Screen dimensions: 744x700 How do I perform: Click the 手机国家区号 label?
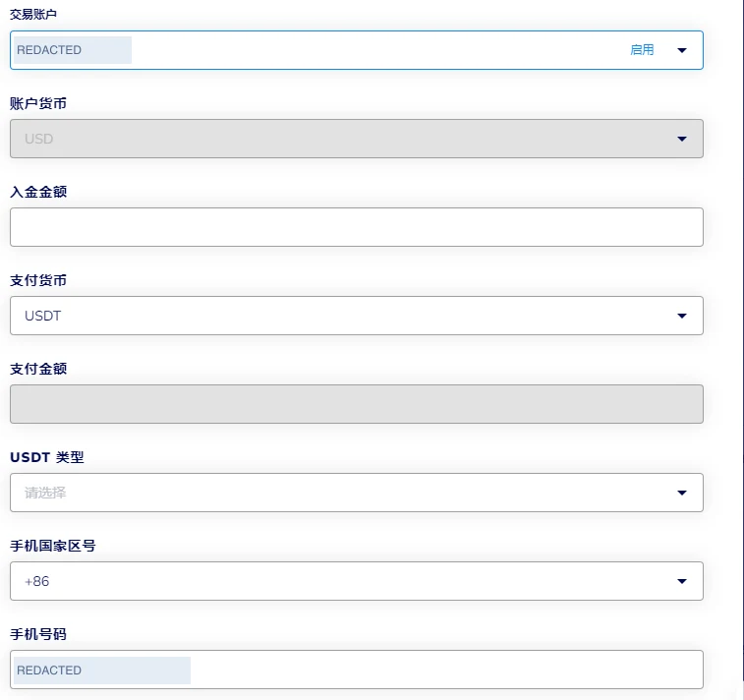[53, 546]
